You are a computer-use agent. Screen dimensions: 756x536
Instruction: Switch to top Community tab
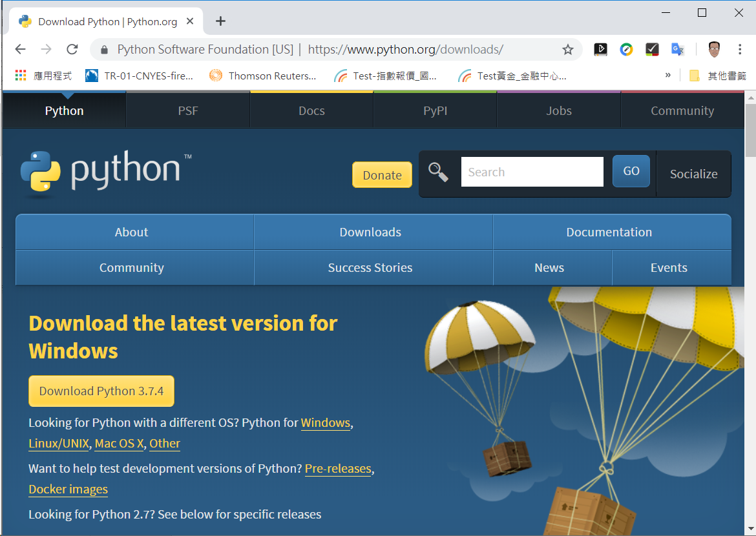[683, 110]
